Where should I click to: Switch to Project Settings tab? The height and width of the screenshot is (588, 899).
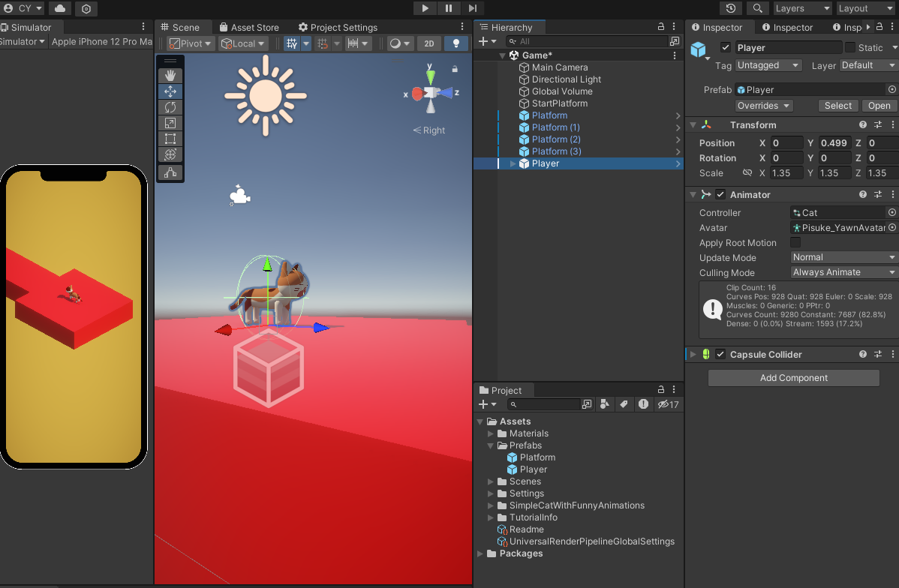tap(338, 27)
